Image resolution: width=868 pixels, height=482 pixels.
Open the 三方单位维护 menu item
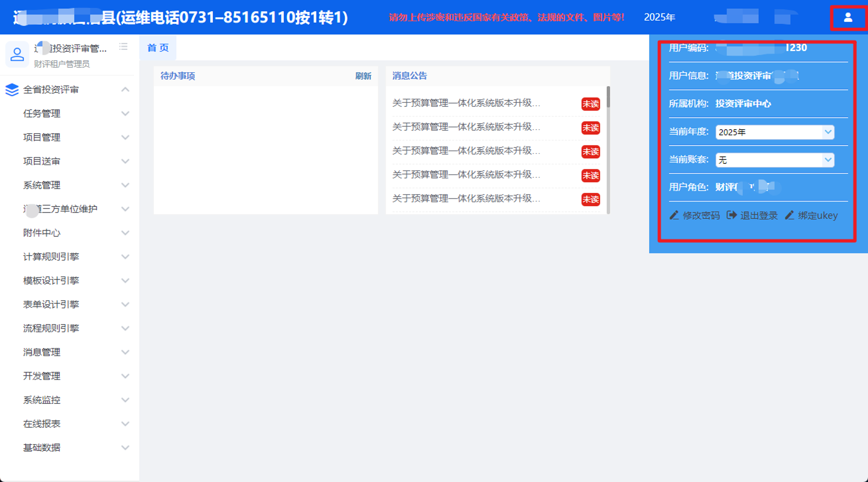point(69,209)
